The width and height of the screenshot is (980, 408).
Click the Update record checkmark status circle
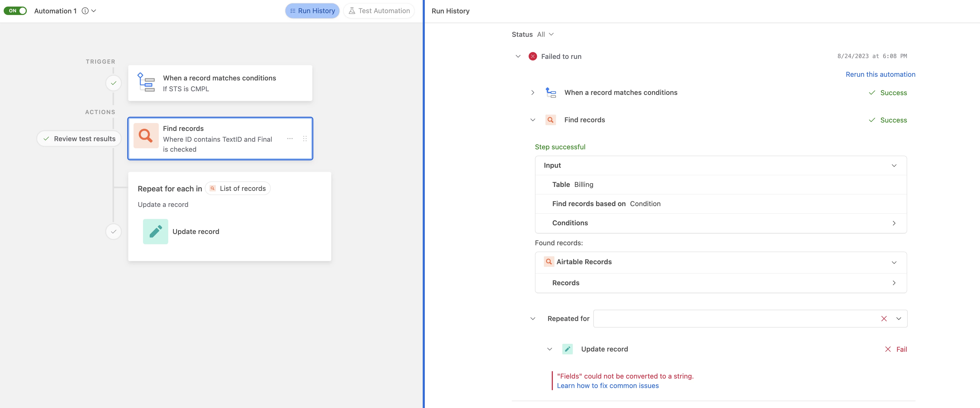tap(113, 231)
